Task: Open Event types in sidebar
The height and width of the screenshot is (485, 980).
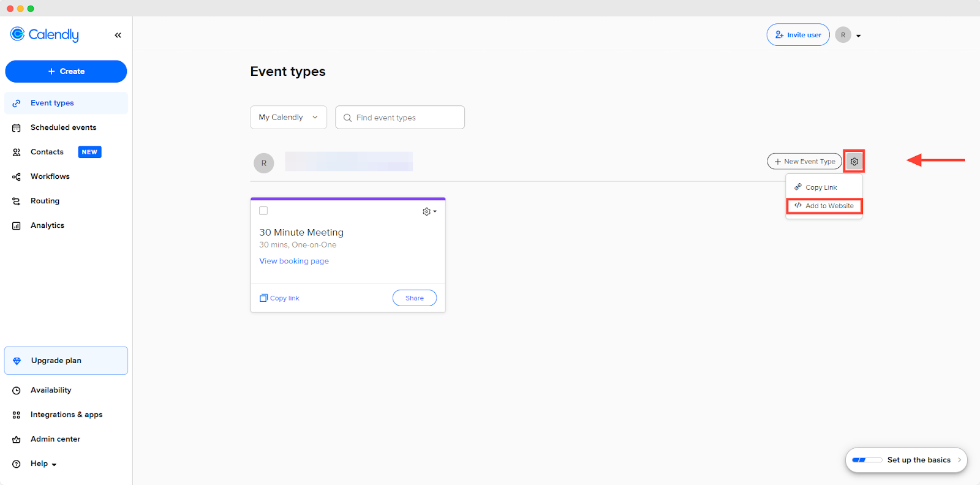Action: 66,103
